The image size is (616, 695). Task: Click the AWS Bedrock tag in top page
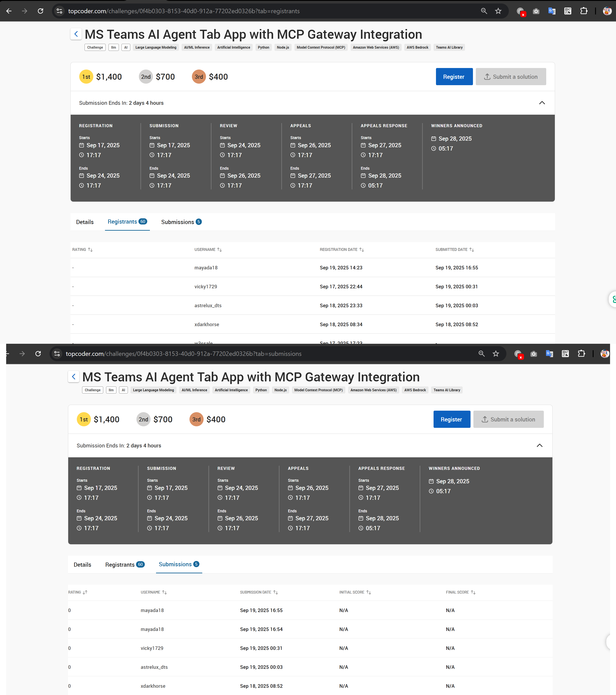click(x=417, y=48)
